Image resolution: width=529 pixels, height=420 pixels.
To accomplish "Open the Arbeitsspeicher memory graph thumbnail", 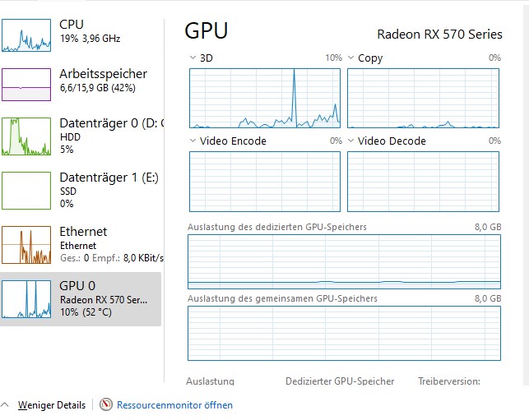I will tap(26, 85).
